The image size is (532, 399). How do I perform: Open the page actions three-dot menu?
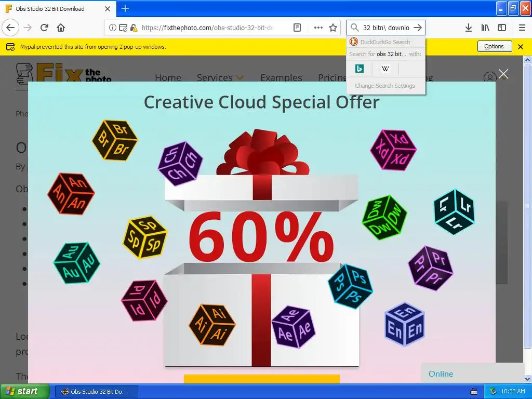pos(318,28)
